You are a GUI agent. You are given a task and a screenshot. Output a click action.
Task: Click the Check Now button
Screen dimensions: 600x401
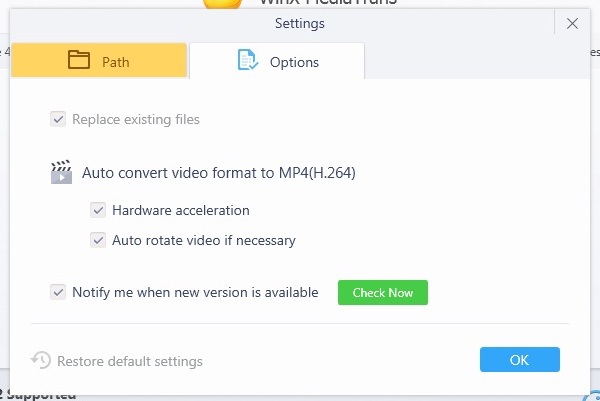coord(383,293)
